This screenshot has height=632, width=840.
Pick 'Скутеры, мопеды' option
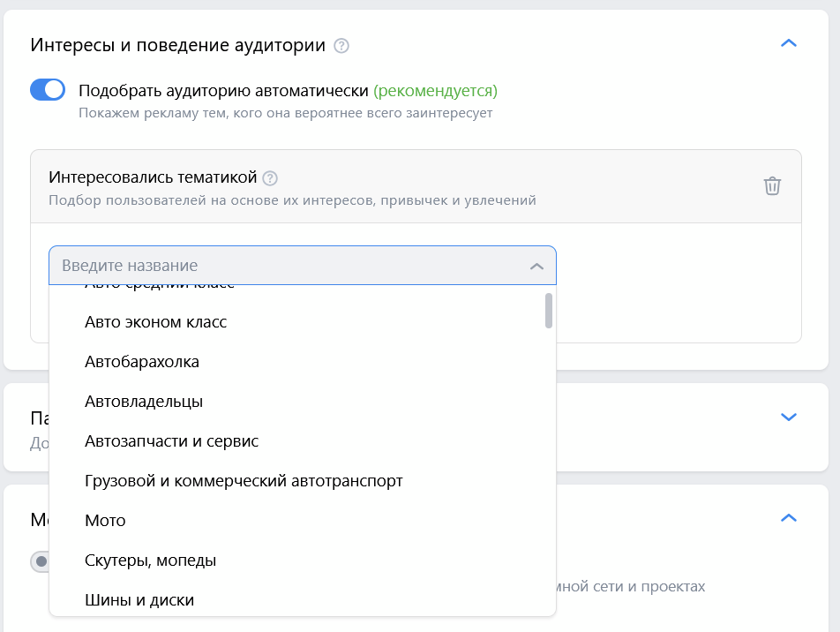303,561
